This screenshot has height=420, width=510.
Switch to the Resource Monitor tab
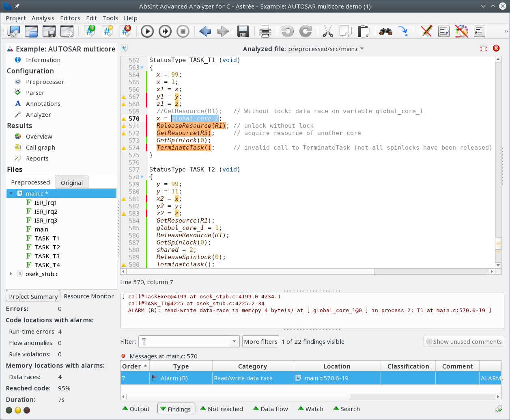(x=89, y=296)
